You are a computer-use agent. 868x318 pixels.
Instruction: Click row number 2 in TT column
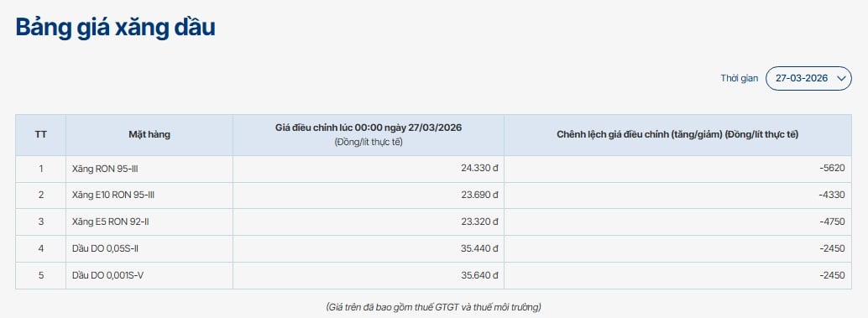40,195
